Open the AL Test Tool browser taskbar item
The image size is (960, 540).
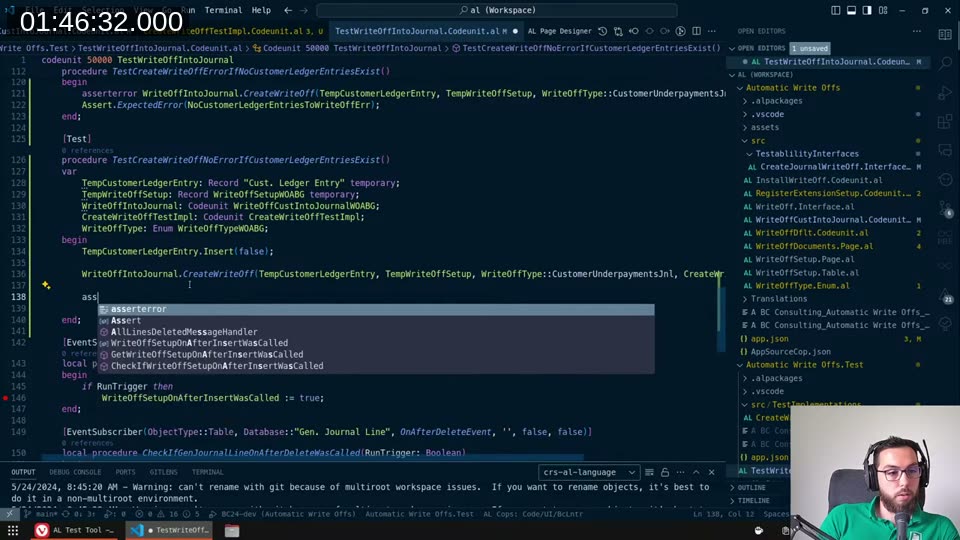coord(75,530)
